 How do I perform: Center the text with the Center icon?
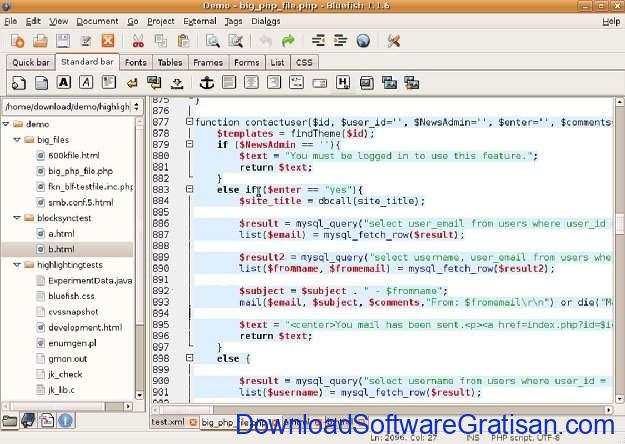pos(251,83)
